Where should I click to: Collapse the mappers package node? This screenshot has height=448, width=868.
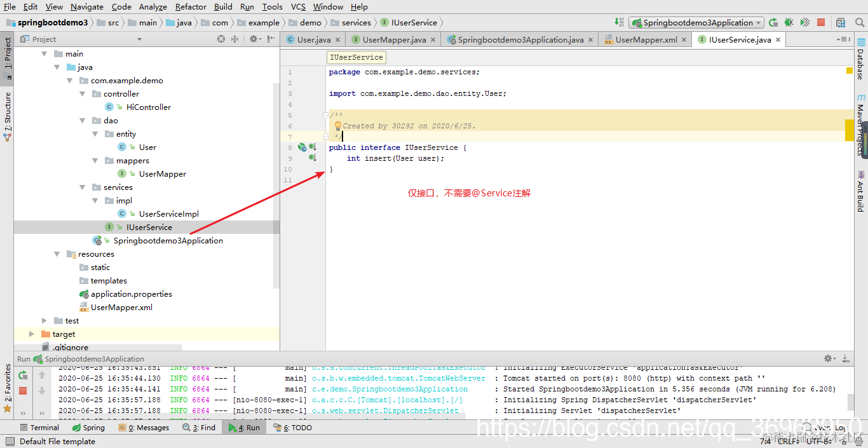(95, 161)
